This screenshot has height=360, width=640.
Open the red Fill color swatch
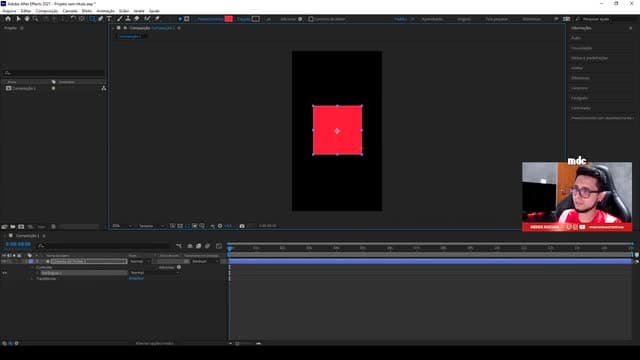click(229, 19)
